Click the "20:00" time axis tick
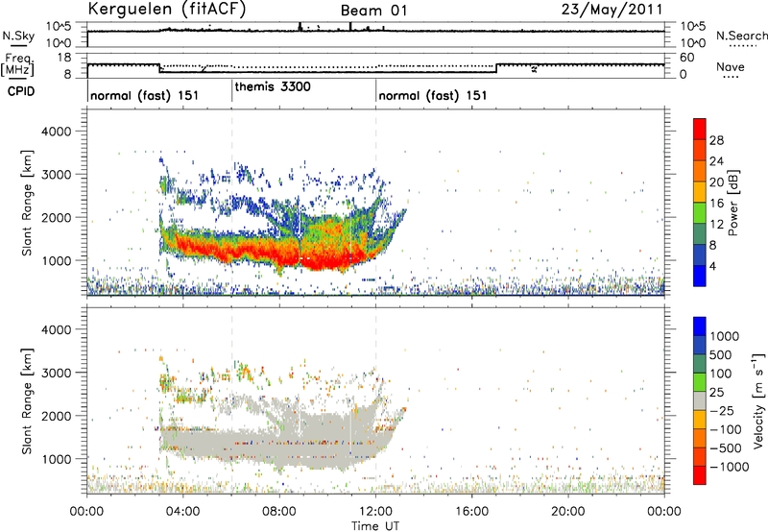Screen dimensions: 768x532 (x=568, y=512)
